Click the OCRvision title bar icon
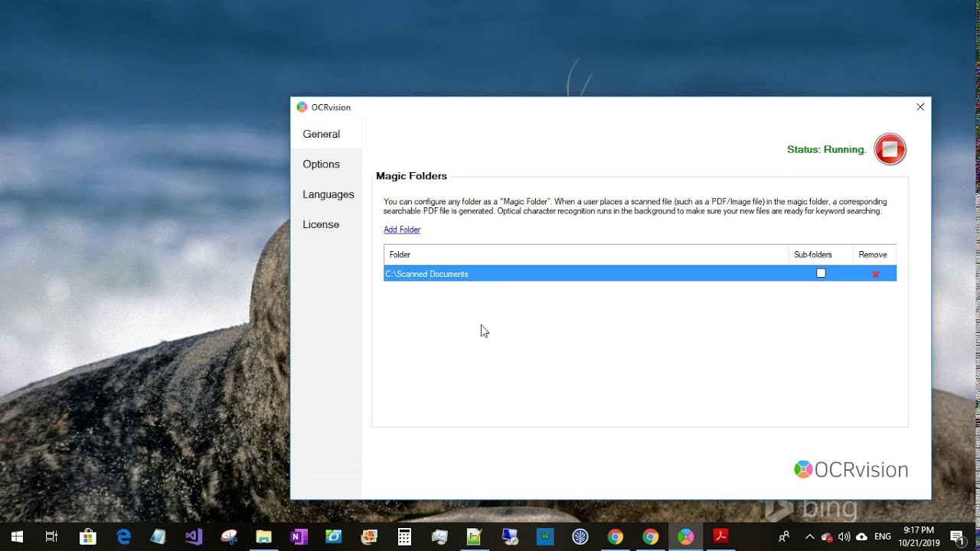Screen dimensions: 980x551 point(302,107)
